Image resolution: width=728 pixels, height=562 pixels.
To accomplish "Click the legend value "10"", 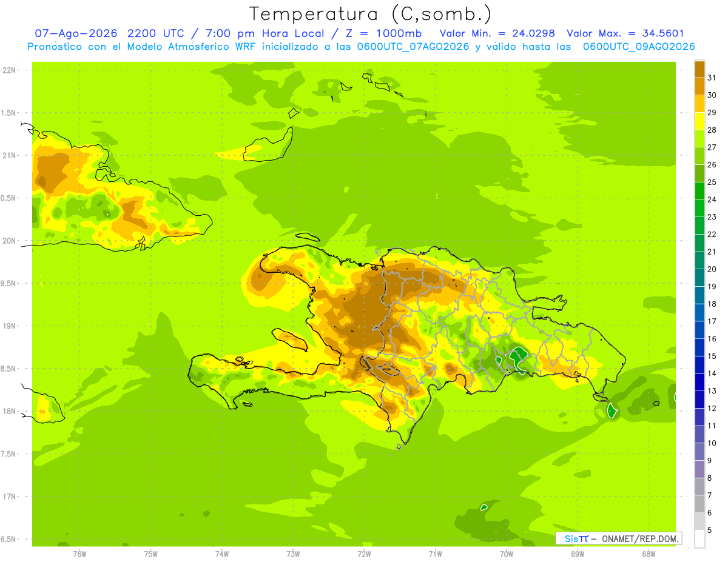I will (712, 443).
